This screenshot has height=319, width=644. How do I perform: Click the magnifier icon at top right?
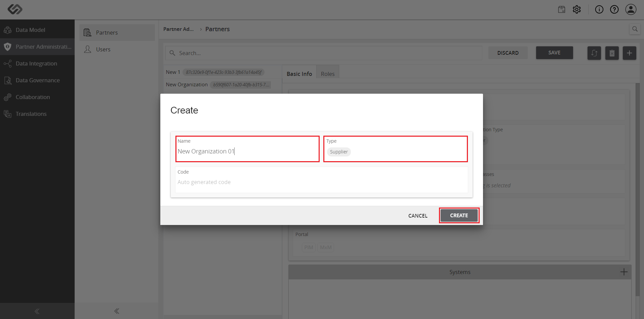tap(635, 29)
